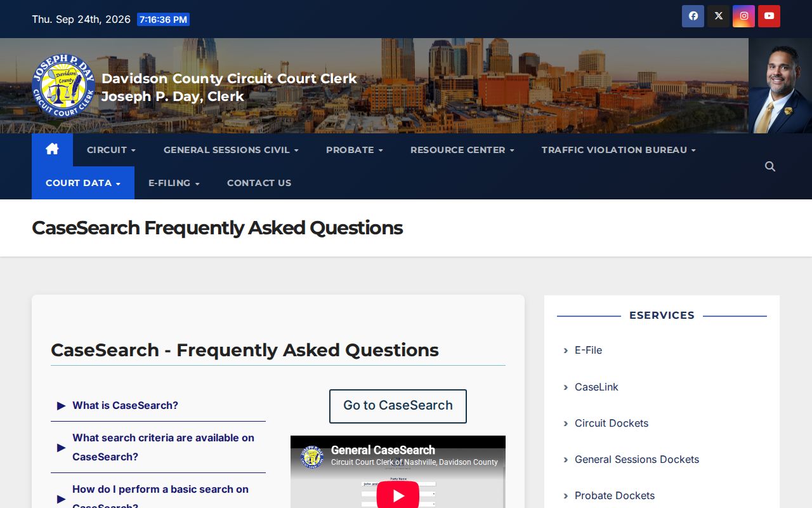
Task: Click the Joseph P. Day court clerk seal logo
Action: pyautogui.click(x=63, y=86)
